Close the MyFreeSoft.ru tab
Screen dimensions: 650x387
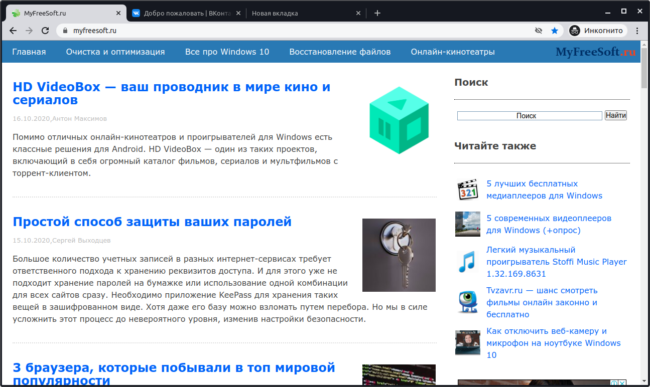(118, 13)
